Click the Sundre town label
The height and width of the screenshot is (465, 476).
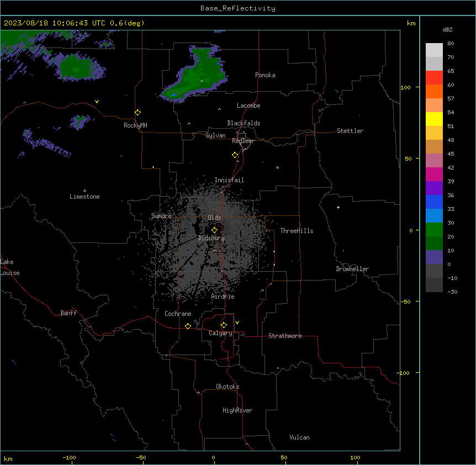pyautogui.click(x=161, y=216)
